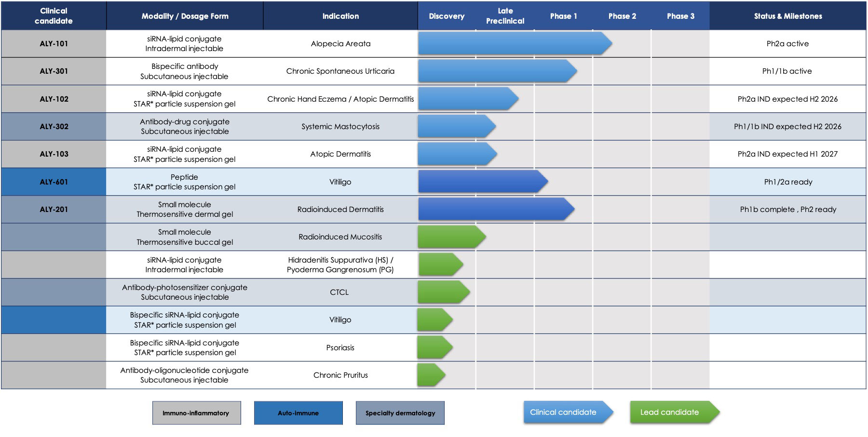The width and height of the screenshot is (868, 437).
Task: Click the Chronic Spontaneous Urticaria indication
Action: [x=340, y=71]
